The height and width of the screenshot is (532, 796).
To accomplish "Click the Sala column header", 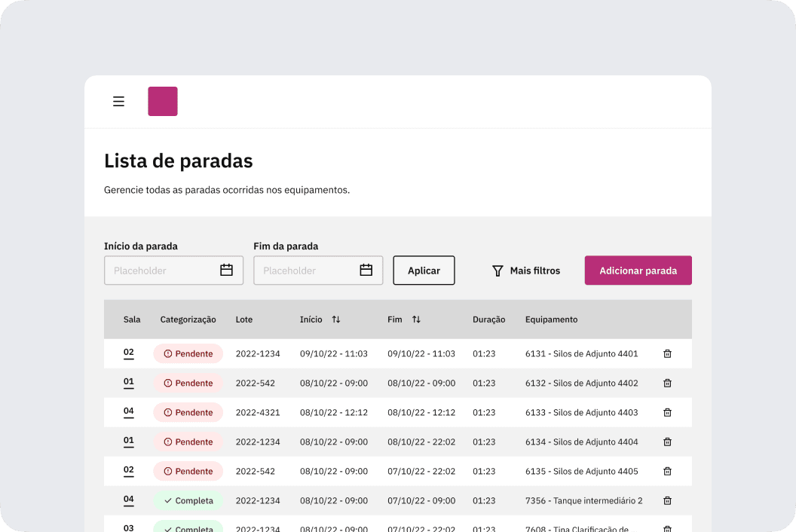I will click(132, 320).
